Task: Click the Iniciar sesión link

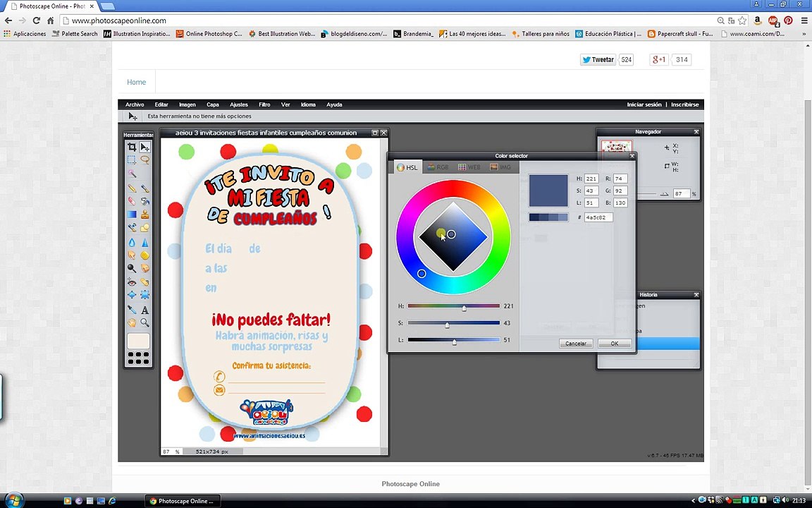Action: 644,104
